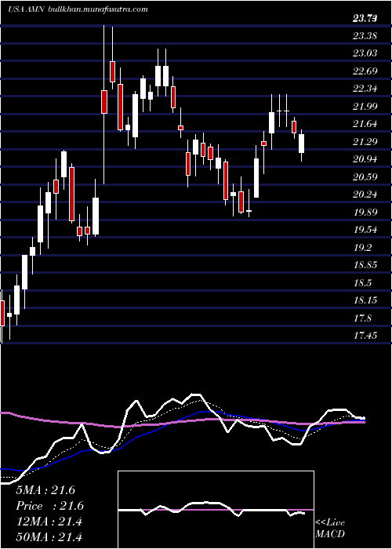Click the 18.5 price axis label
This screenshot has height=549, width=392.
pos(362,283)
